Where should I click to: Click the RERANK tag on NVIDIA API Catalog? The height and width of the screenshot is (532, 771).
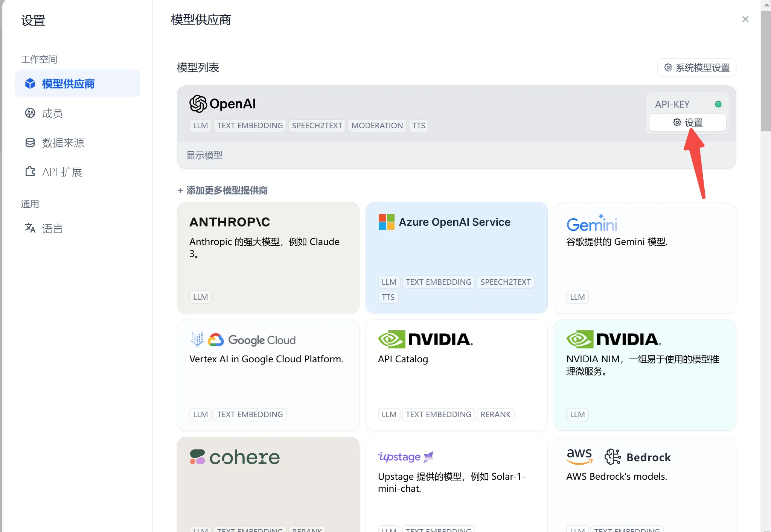[x=495, y=415]
